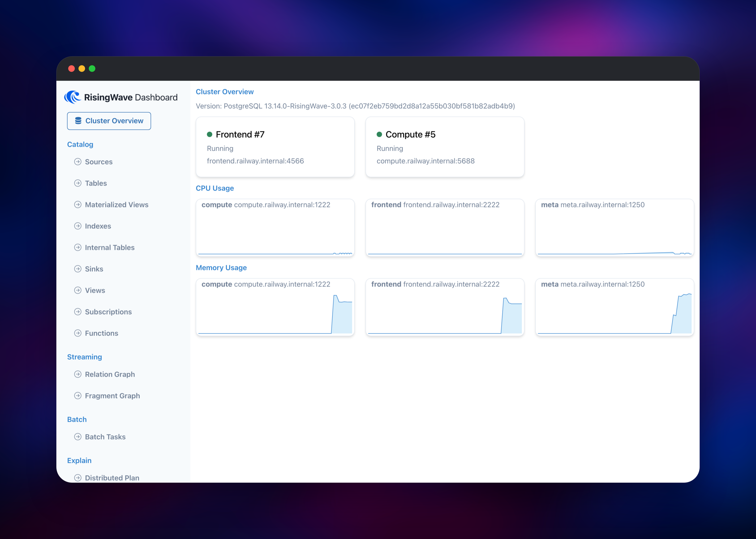
Task: Minimize the window with the yellow button
Action: (82, 69)
